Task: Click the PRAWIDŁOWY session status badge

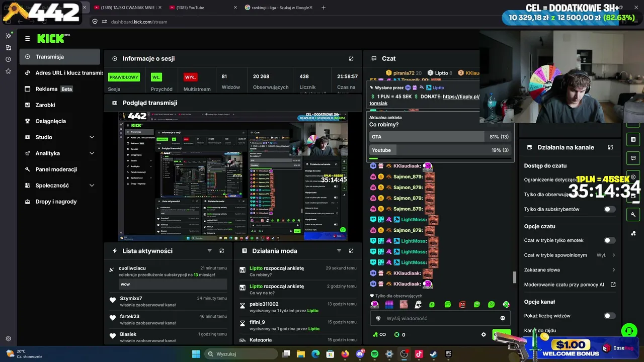Action: tap(124, 77)
